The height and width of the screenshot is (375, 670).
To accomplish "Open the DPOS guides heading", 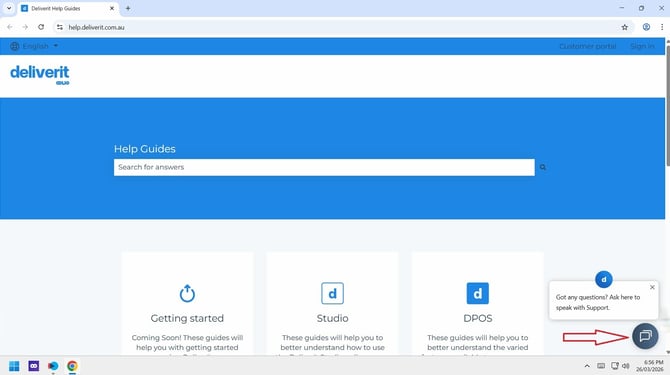I will [x=478, y=318].
